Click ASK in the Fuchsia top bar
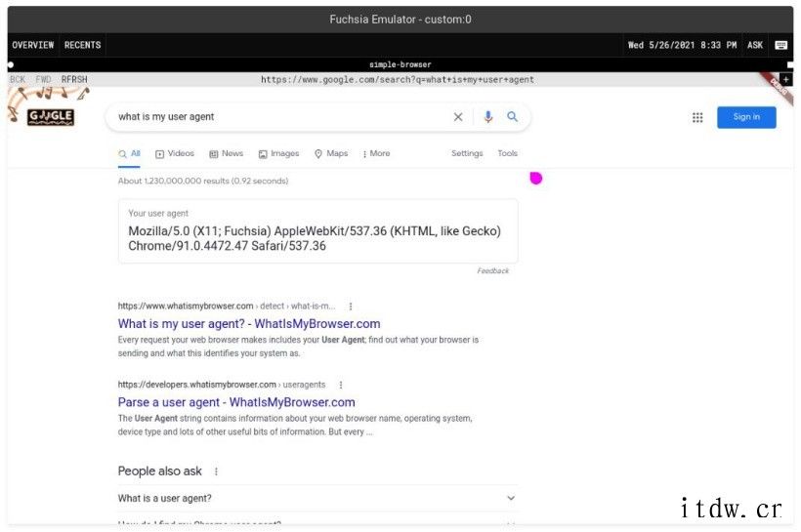 pos(755,45)
